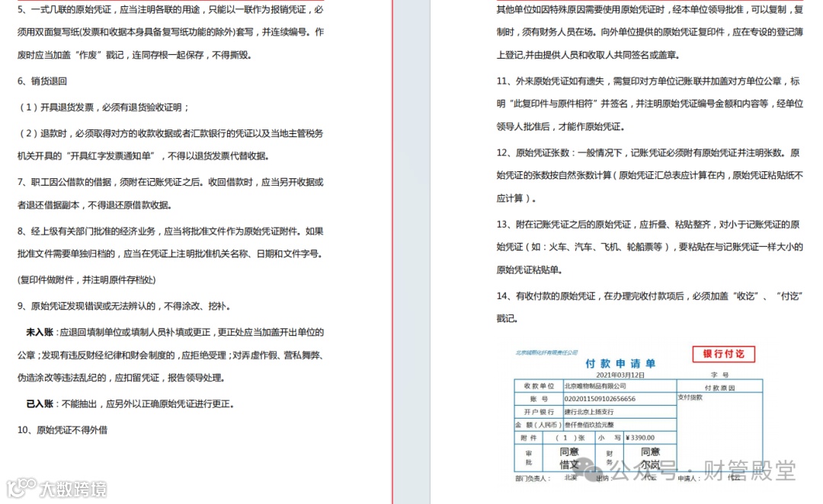Click the line starting '(2)退款时,必须取得对方的收款收据'
This screenshot has height=504, width=823.
[x=171, y=134]
